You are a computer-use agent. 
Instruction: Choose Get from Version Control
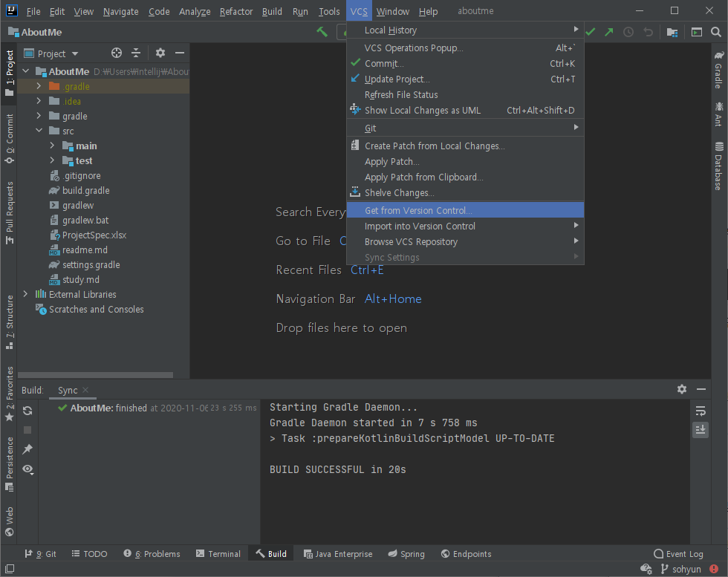coord(465,210)
